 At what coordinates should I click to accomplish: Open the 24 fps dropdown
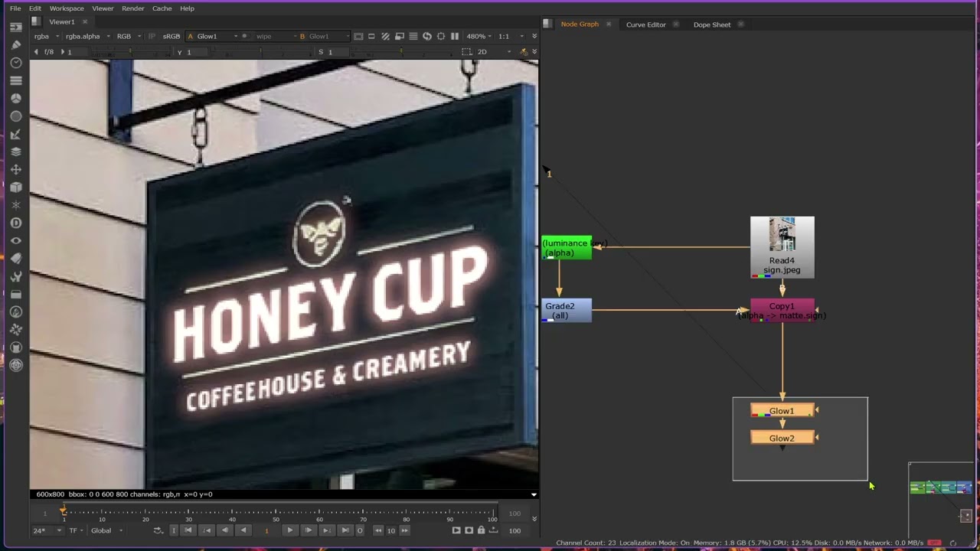click(x=47, y=530)
